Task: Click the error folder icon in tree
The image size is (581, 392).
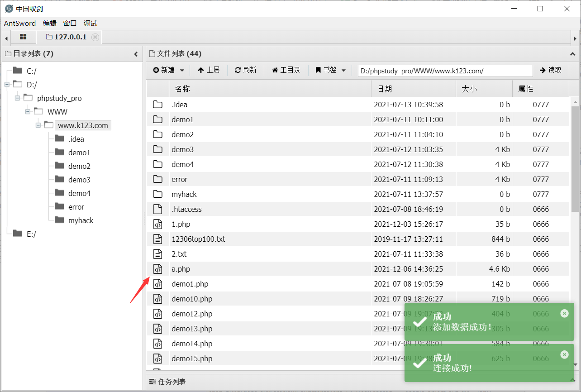Action: click(x=59, y=206)
